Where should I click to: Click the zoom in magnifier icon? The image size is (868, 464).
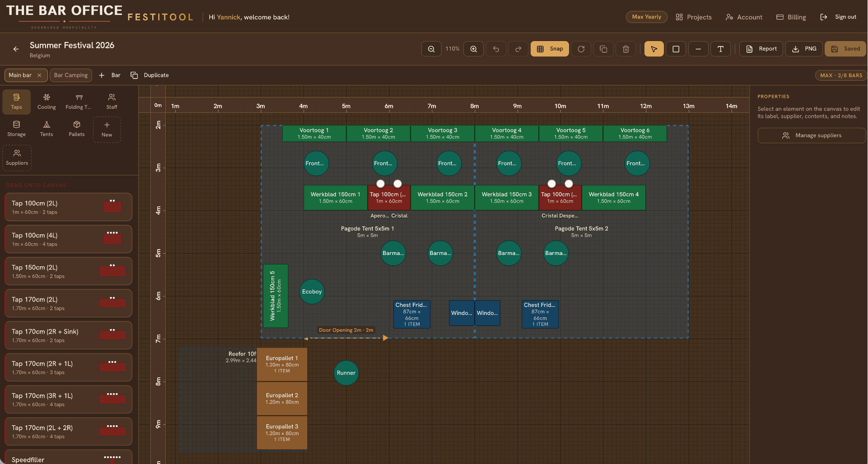[473, 49]
